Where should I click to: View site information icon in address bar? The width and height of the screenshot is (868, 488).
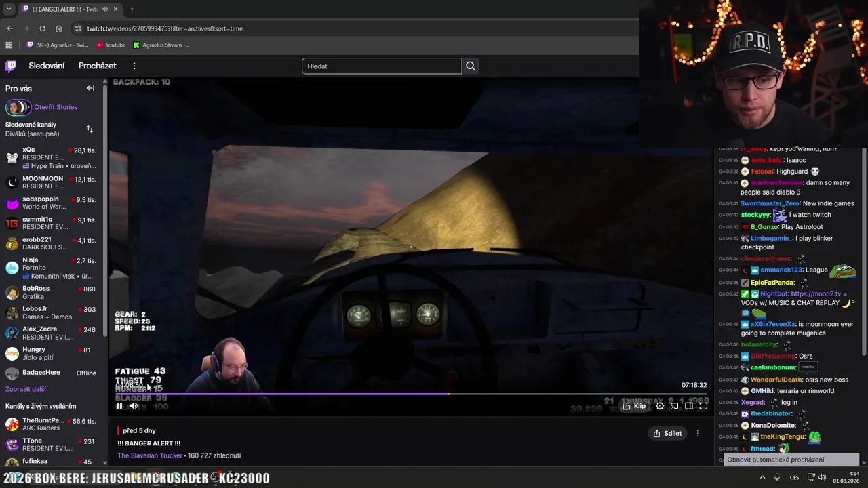tap(79, 28)
